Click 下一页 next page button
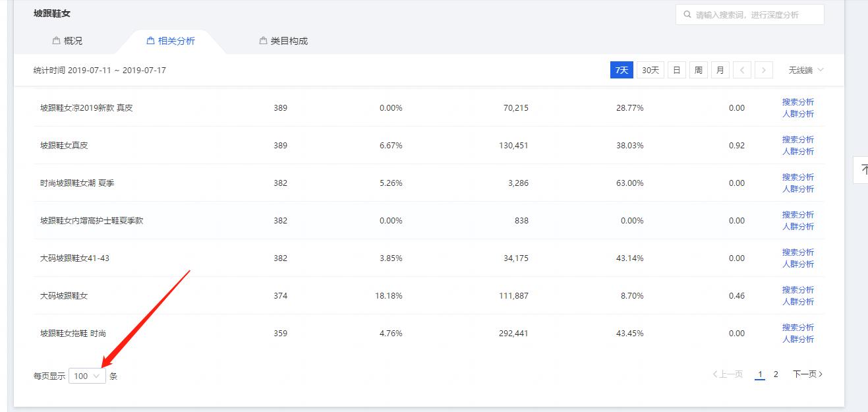 click(807, 374)
